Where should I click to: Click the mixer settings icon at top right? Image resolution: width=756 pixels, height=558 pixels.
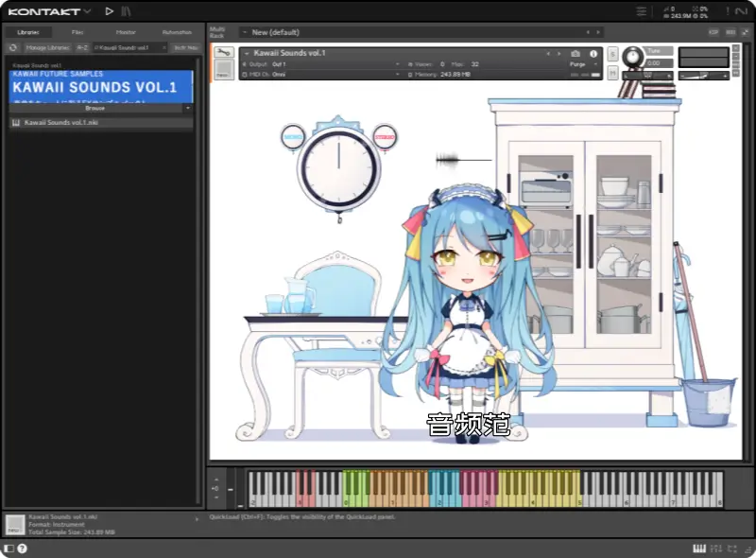point(642,11)
